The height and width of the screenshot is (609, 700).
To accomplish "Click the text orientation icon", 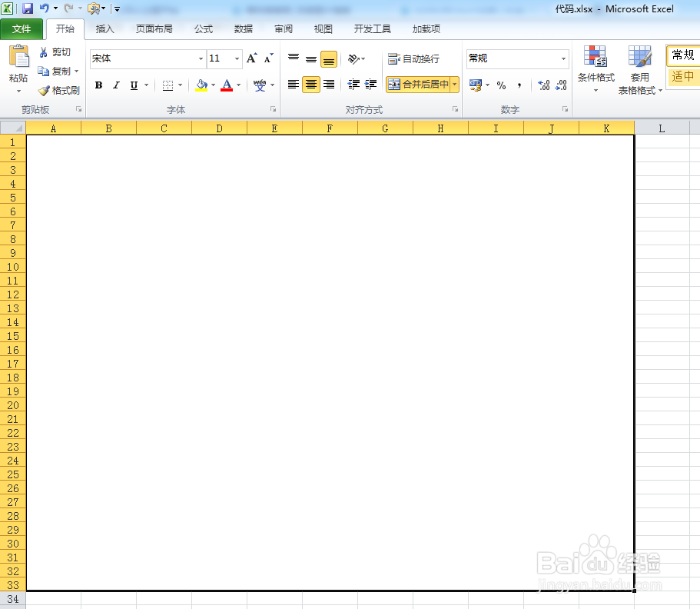I will point(353,58).
